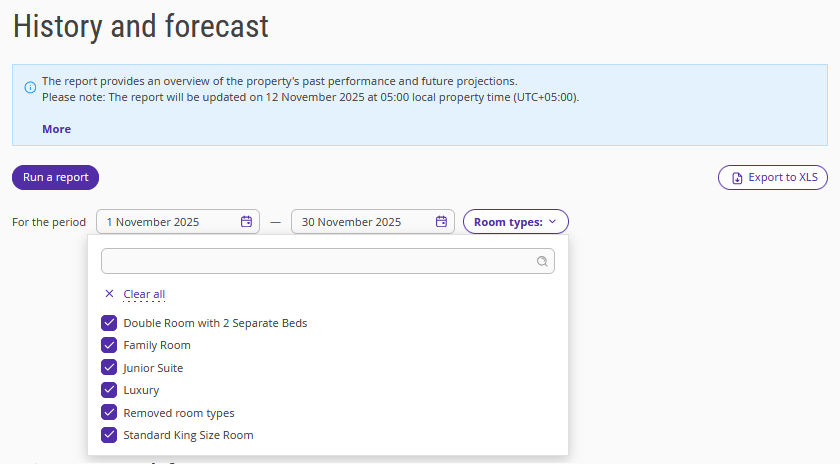The height and width of the screenshot is (464, 840).
Task: Click the X icon beside Clear all
Action: tap(109, 294)
